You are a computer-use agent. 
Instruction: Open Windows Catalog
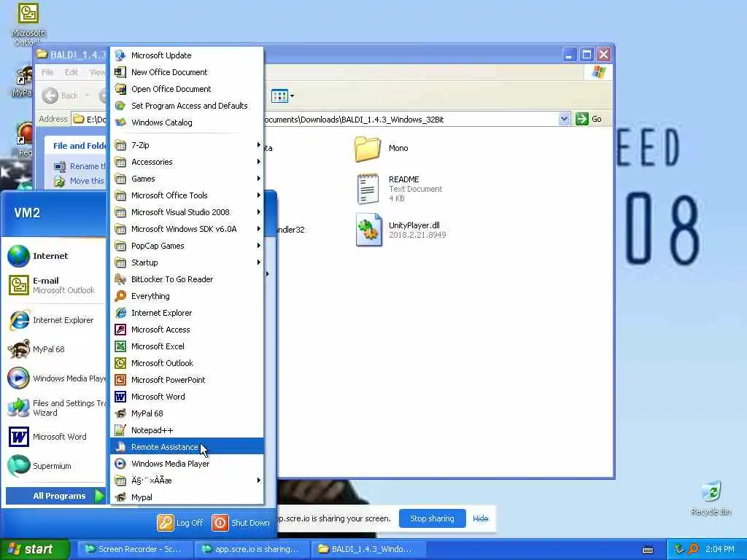(187, 122)
